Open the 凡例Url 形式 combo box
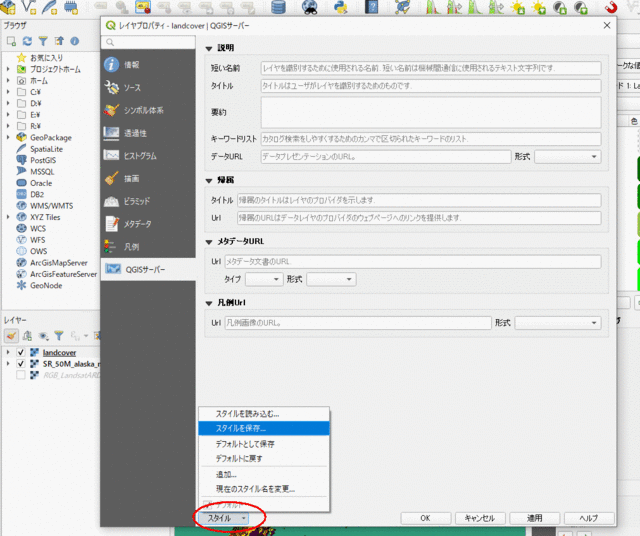 [558, 323]
